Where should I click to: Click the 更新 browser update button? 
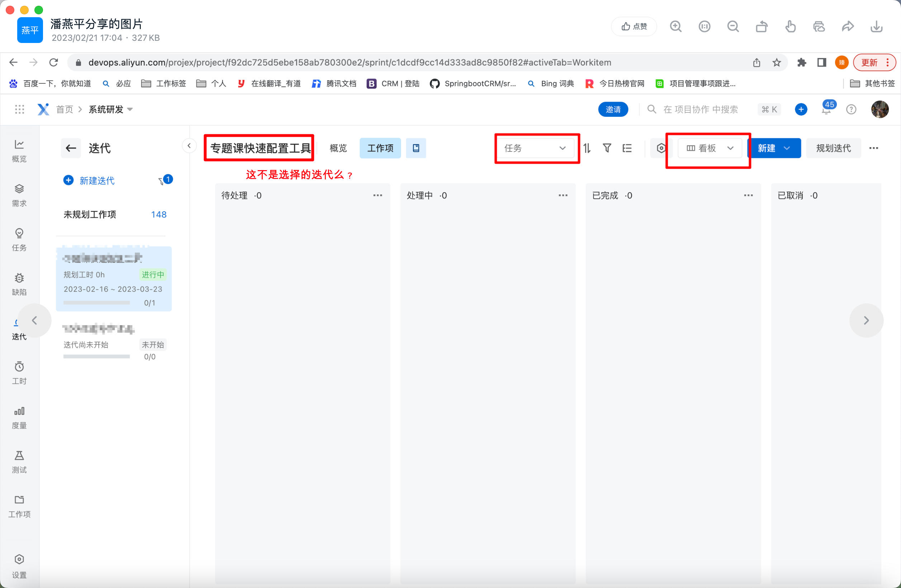click(874, 62)
